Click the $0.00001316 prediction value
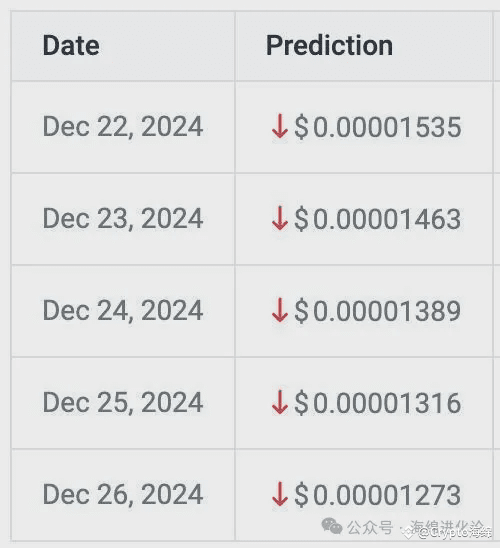The height and width of the screenshot is (548, 500). [378, 403]
